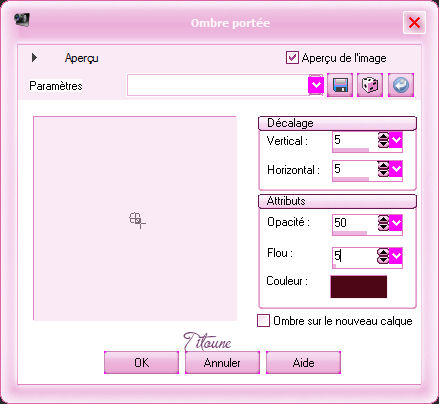Click the randomize parameters dice icon

[x=370, y=85]
